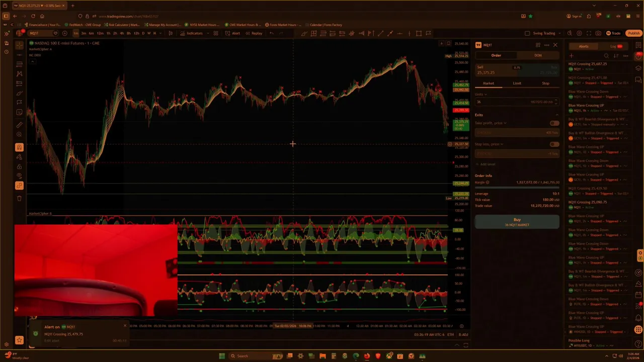Screen dimensions: 644x362
Task: Click the trash remove objects icon
Action: pyautogui.click(x=19, y=198)
